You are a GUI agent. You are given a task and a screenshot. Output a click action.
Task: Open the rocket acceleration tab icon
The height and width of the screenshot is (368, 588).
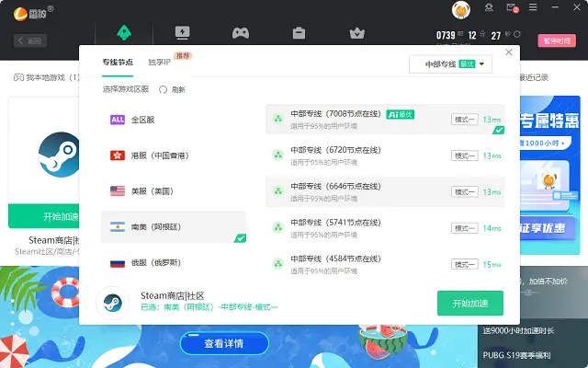124,33
